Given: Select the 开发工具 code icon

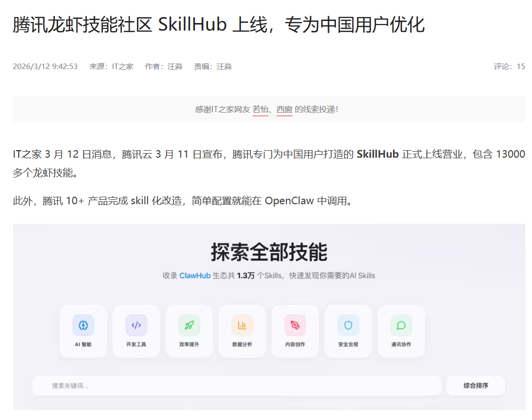Looking at the screenshot, I should [136, 325].
